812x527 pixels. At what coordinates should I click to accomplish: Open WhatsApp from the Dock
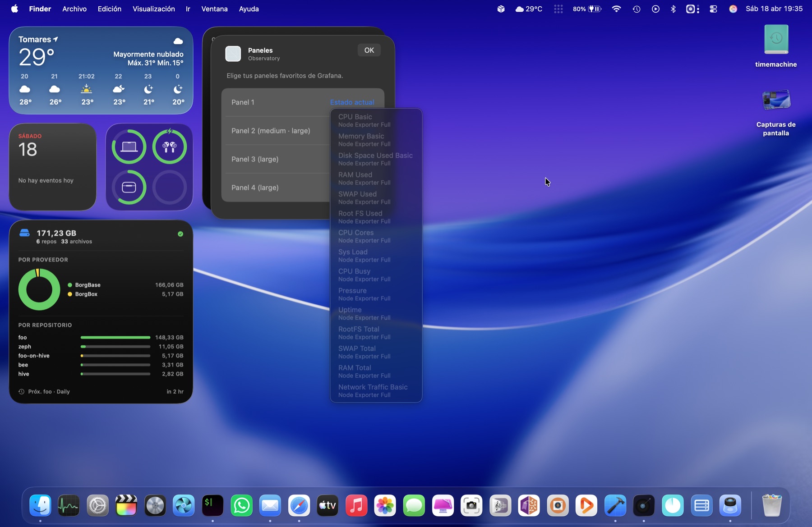(x=242, y=505)
